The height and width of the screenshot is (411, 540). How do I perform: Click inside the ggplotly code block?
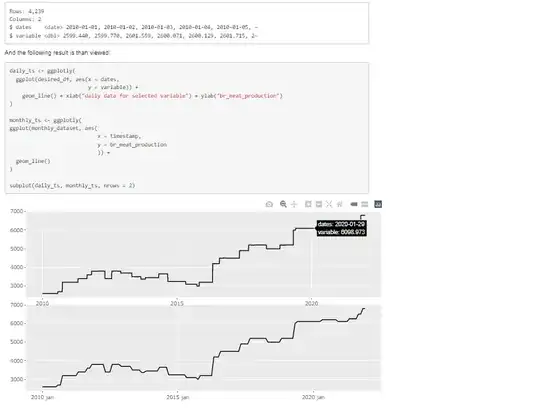point(187,128)
